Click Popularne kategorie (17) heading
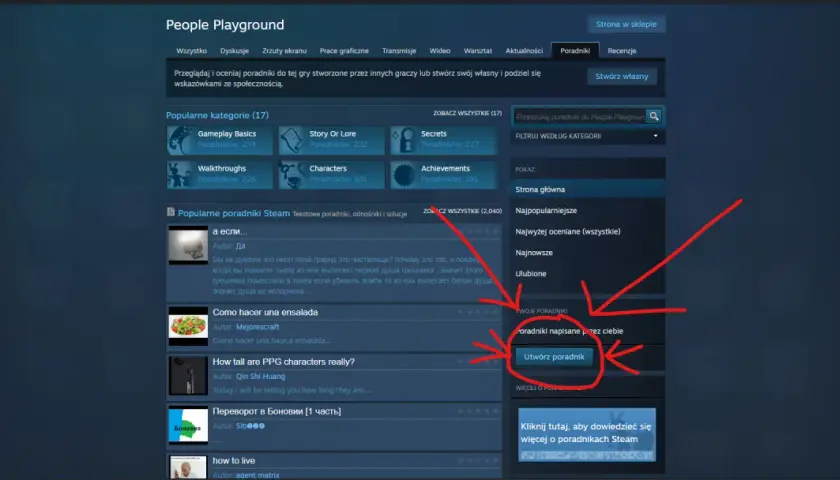The height and width of the screenshot is (480, 840). [x=217, y=115]
